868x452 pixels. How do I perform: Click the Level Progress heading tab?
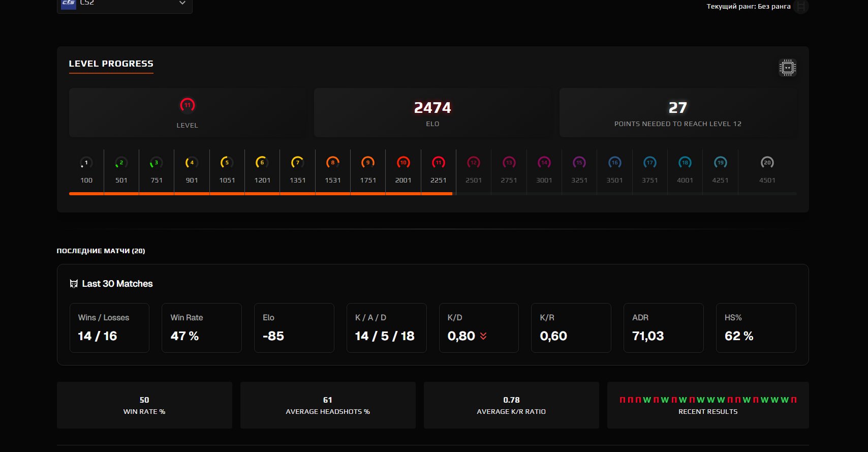point(111,64)
